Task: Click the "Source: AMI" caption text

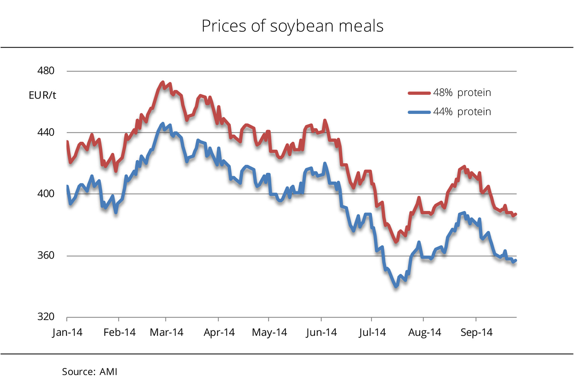Action: click(x=90, y=372)
